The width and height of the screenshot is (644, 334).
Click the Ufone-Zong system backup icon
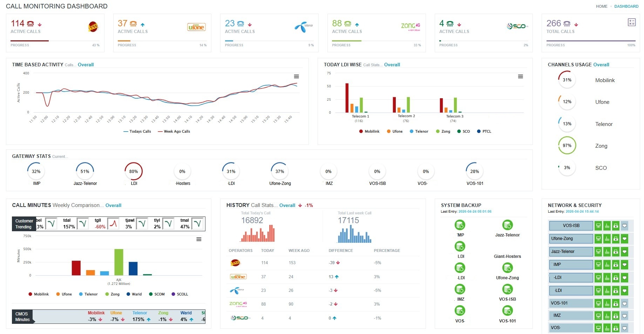coord(507,268)
